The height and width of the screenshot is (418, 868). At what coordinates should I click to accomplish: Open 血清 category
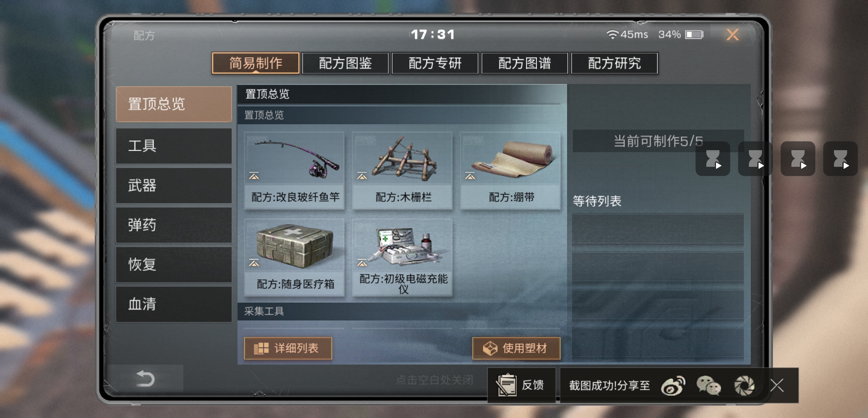(x=174, y=304)
